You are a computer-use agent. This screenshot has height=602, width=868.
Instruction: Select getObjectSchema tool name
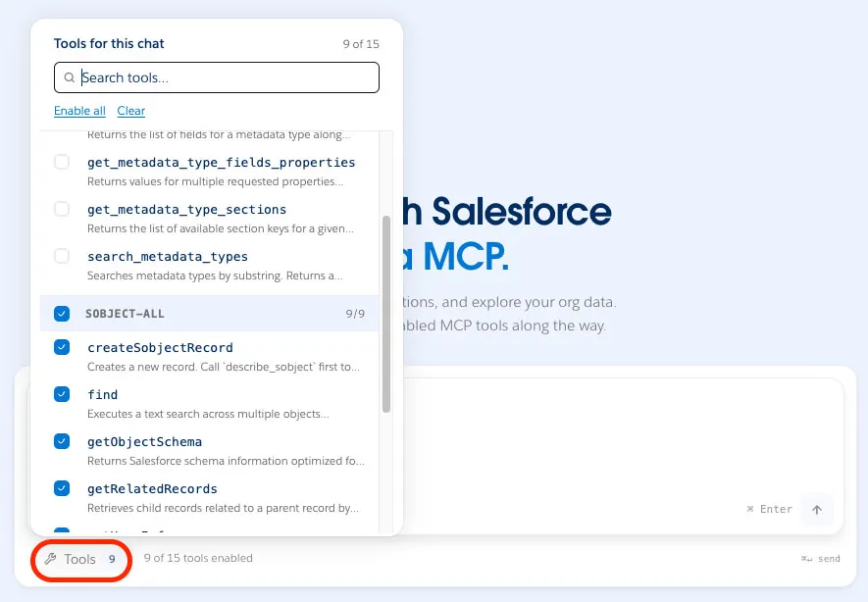pyautogui.click(x=144, y=442)
